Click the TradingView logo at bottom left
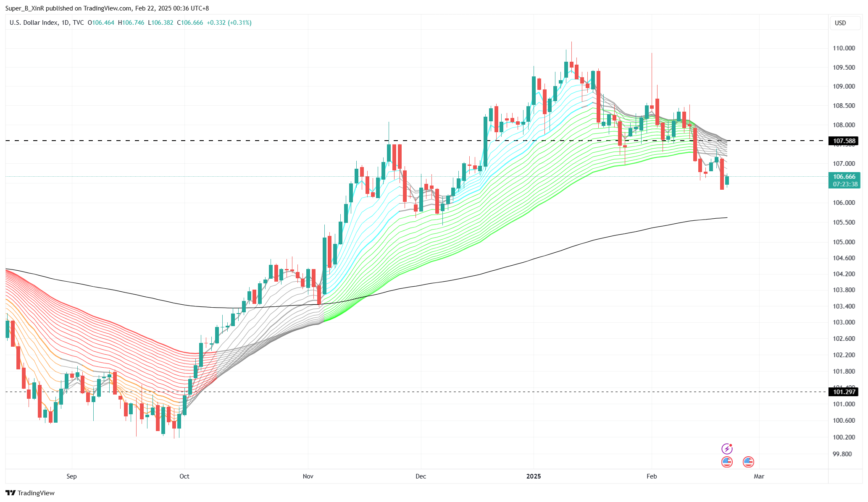The image size is (868, 502). [30, 493]
